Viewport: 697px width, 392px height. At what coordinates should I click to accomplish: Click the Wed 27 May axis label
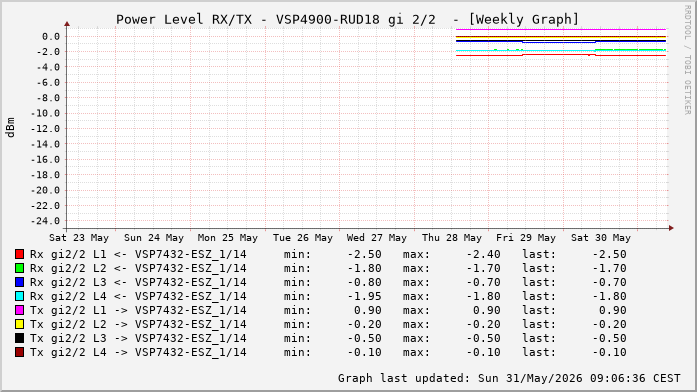pos(377,238)
